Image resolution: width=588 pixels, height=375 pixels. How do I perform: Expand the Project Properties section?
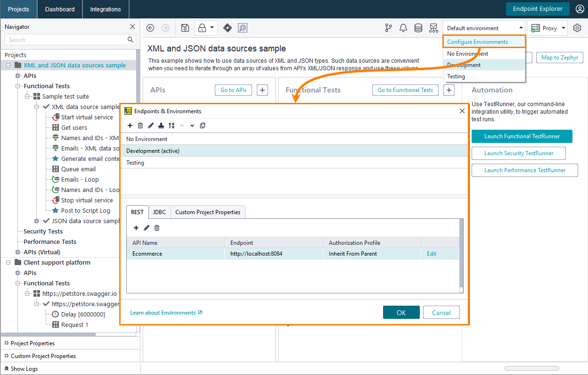coord(7,343)
